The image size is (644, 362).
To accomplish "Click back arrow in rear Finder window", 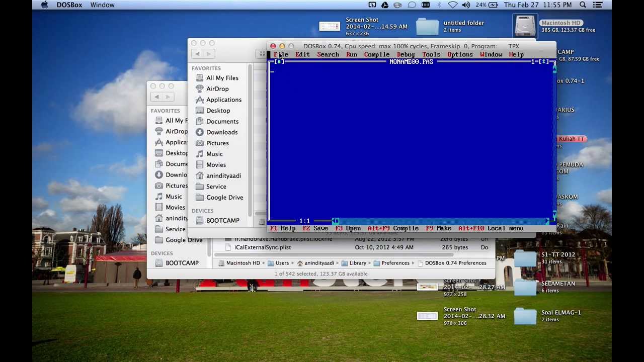I will click(157, 97).
